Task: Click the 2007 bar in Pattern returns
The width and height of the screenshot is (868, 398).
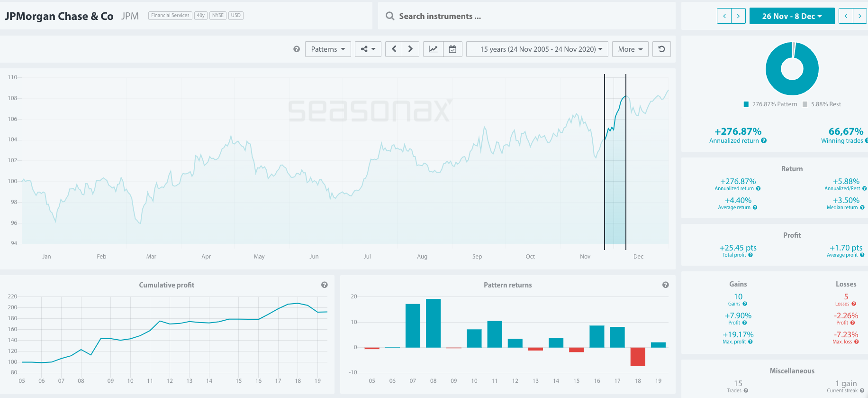Action: click(x=413, y=326)
